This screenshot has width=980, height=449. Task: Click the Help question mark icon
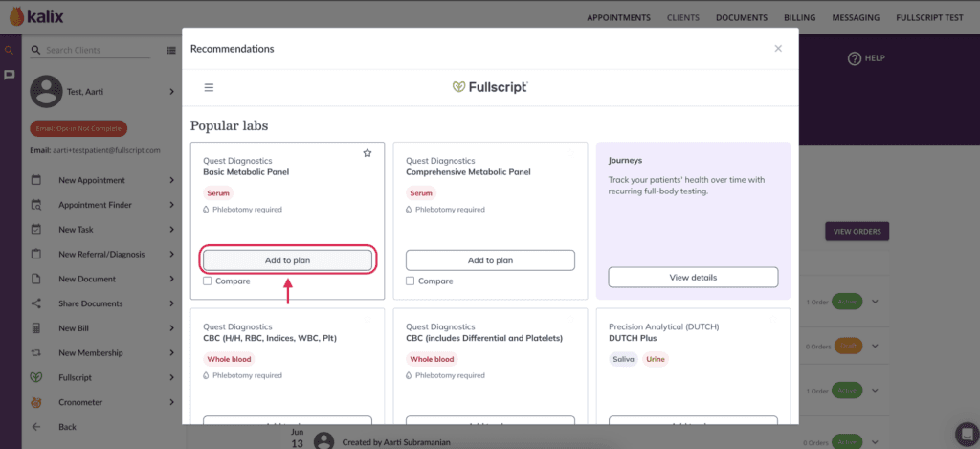(x=854, y=58)
